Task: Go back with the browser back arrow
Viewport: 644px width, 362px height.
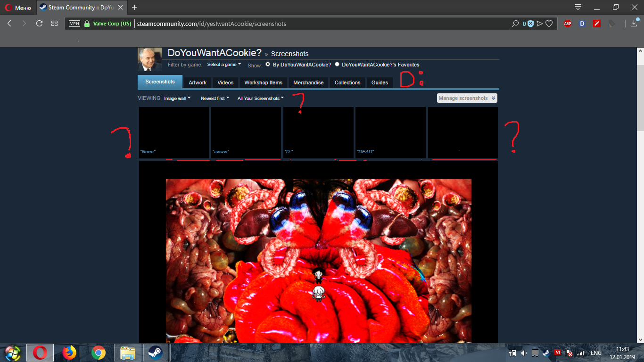Action: (9, 24)
